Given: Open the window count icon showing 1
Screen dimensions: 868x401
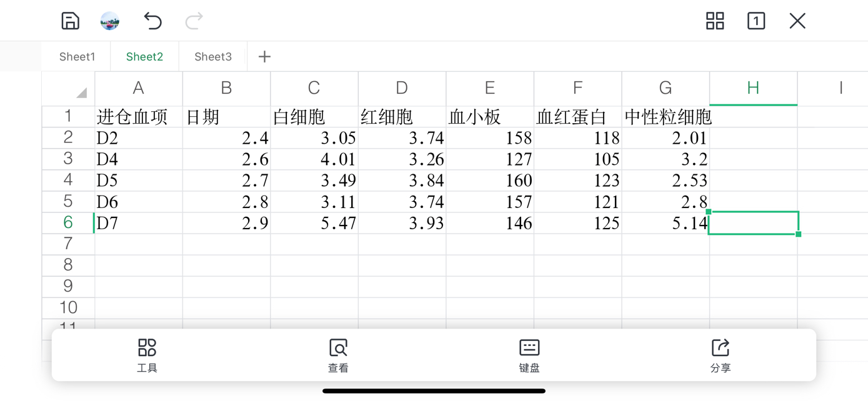Looking at the screenshot, I should tap(756, 21).
